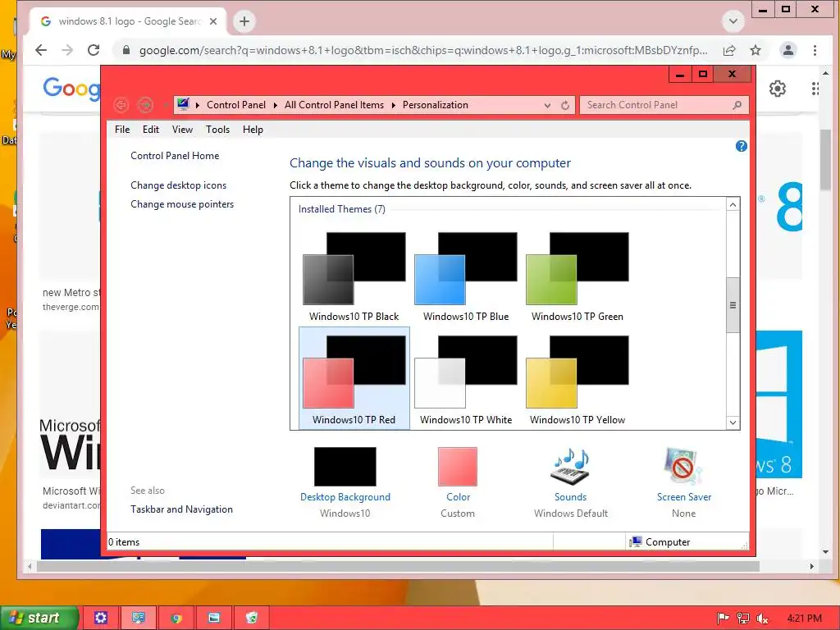The height and width of the screenshot is (630, 840).
Task: Click Change mouse pointers link
Action: point(182,204)
